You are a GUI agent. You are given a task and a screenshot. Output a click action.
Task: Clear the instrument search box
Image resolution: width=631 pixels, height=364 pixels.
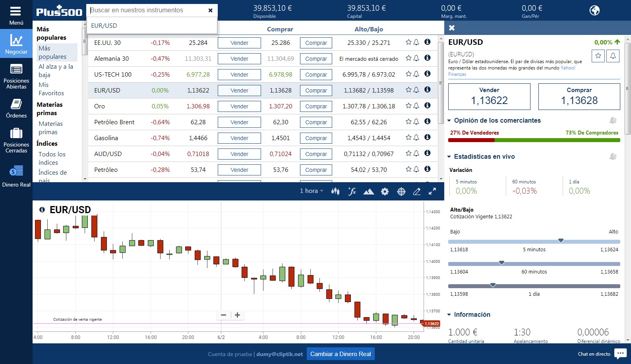(211, 10)
